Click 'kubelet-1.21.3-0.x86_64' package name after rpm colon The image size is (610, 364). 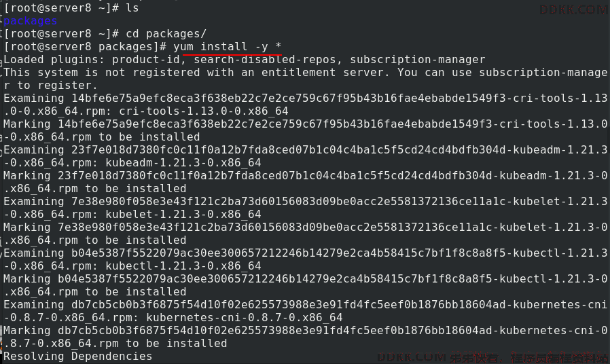183,215
